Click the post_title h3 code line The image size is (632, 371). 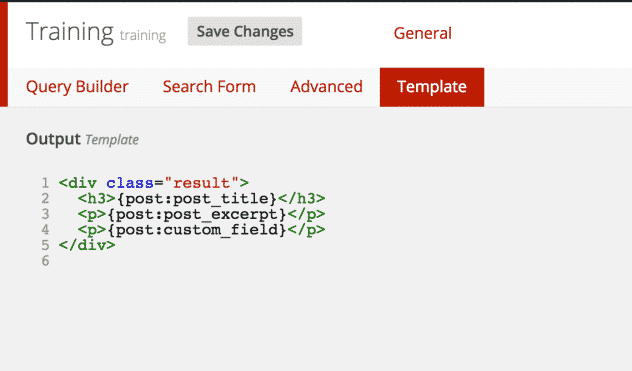click(x=201, y=198)
